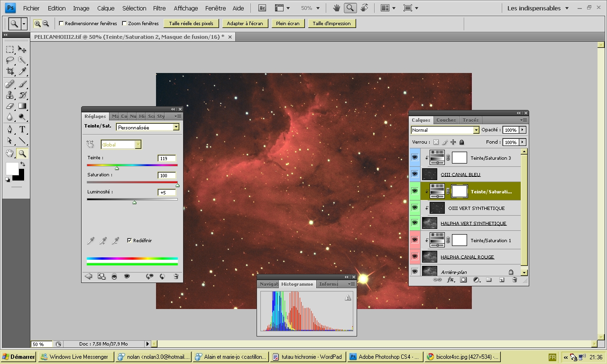Click the trash icon in the Calques panel
The height and width of the screenshot is (364, 607).
point(515,280)
